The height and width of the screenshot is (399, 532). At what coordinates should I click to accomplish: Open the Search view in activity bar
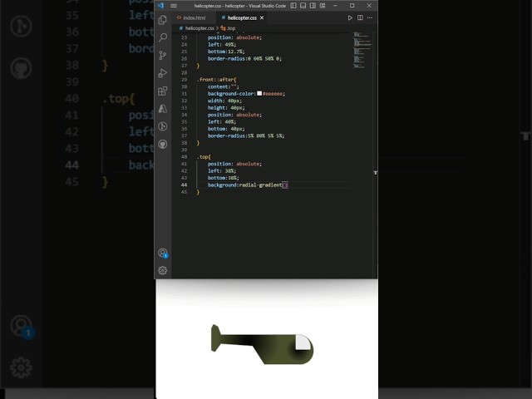163,37
